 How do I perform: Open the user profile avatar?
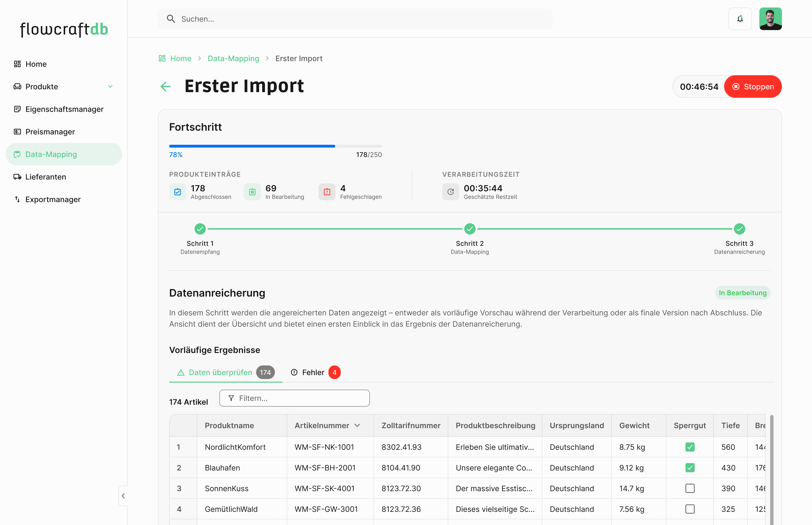[770, 19]
